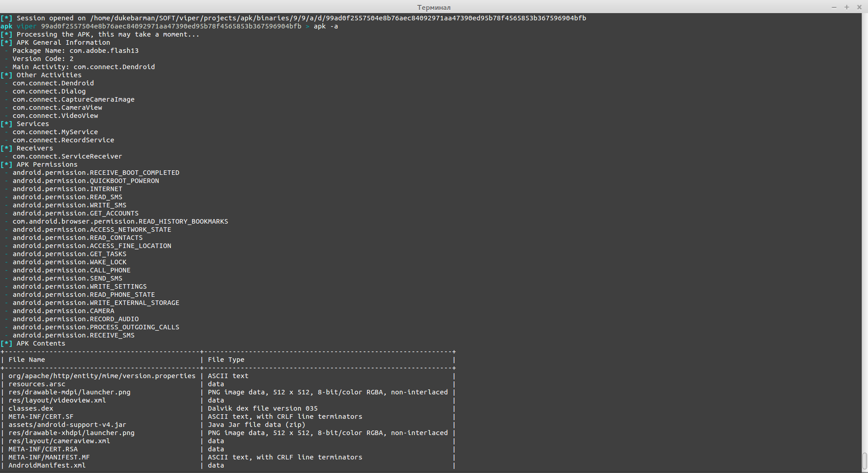868x473 pixels.
Task: Click the terminal window maximize plus icon
Action: pos(847,7)
